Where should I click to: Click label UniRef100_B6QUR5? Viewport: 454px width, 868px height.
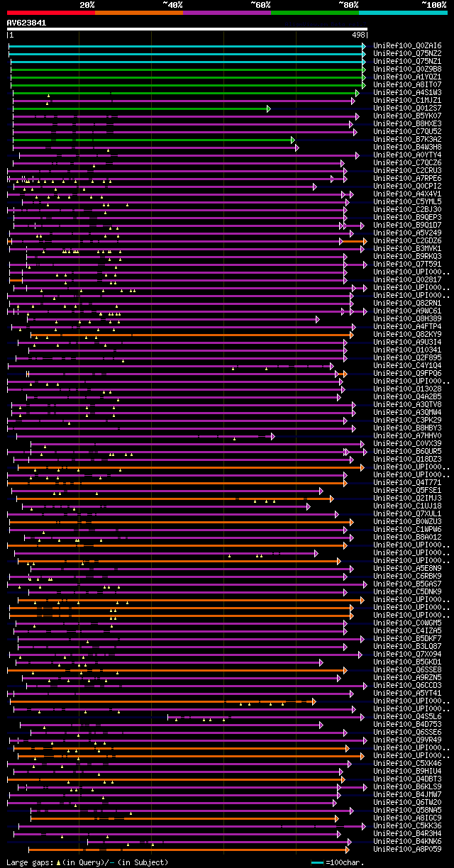[x=407, y=451]
